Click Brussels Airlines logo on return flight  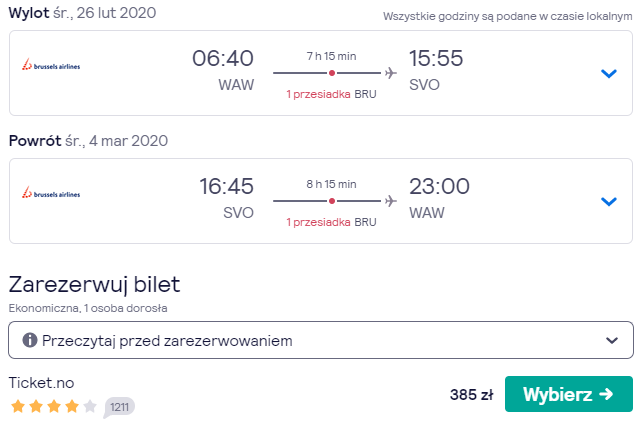coord(51,193)
